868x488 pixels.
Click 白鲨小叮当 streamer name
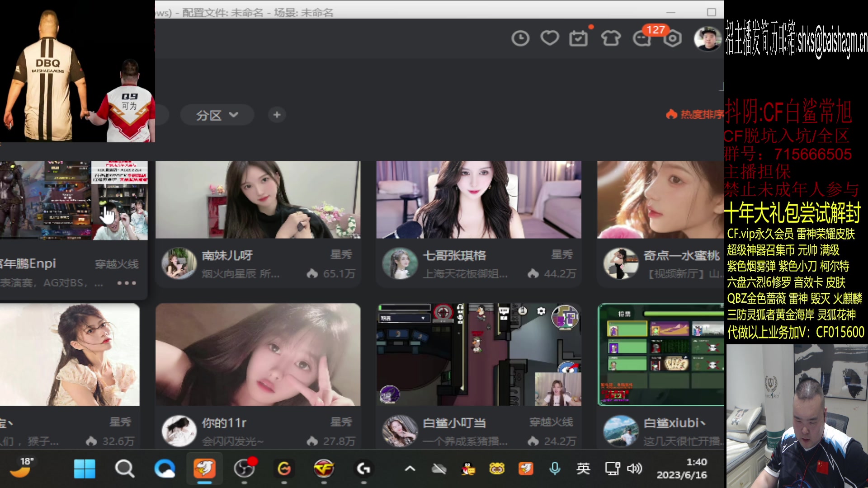click(454, 423)
